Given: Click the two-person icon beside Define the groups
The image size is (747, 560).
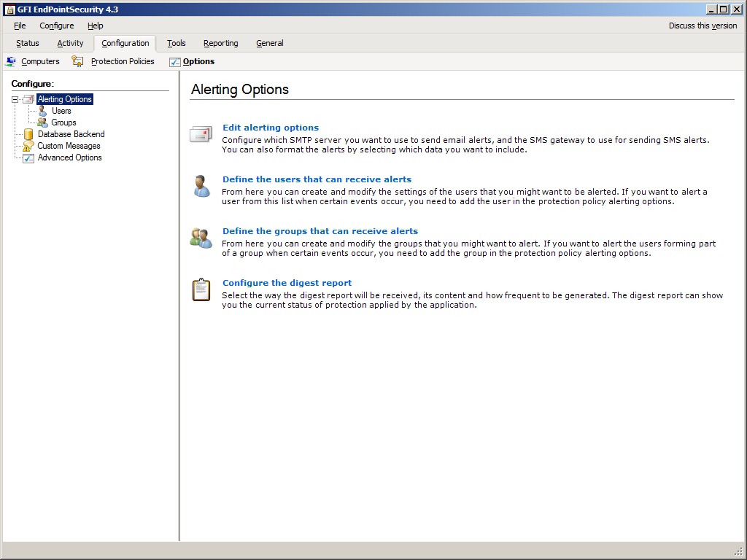Looking at the screenshot, I should tap(201, 238).
